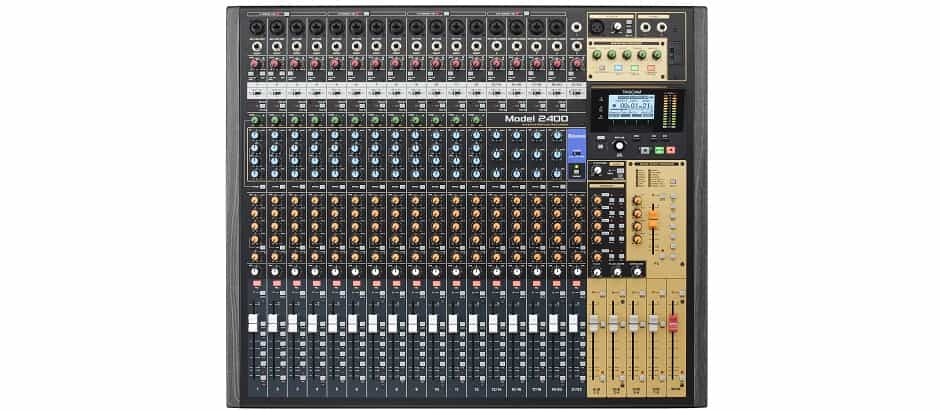Click the leftmost green knob in top-right panel
940x411 pixels.
tap(598, 55)
